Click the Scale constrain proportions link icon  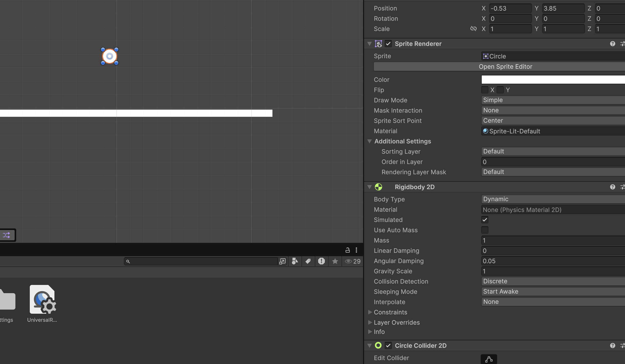click(473, 28)
